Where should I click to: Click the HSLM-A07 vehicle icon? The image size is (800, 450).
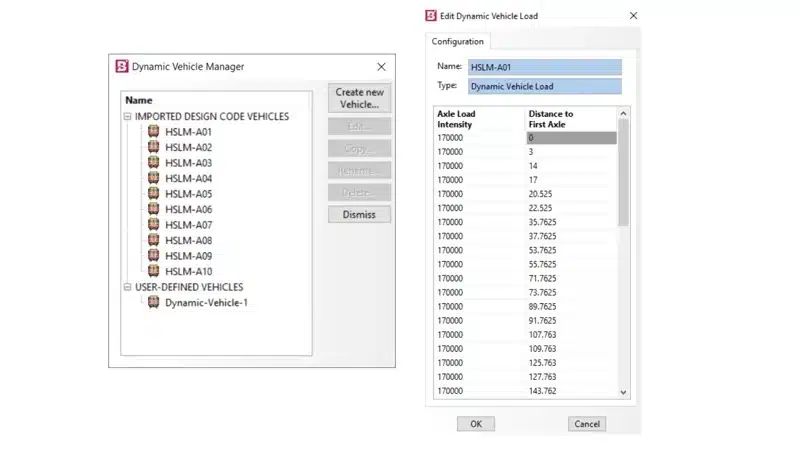click(x=154, y=225)
